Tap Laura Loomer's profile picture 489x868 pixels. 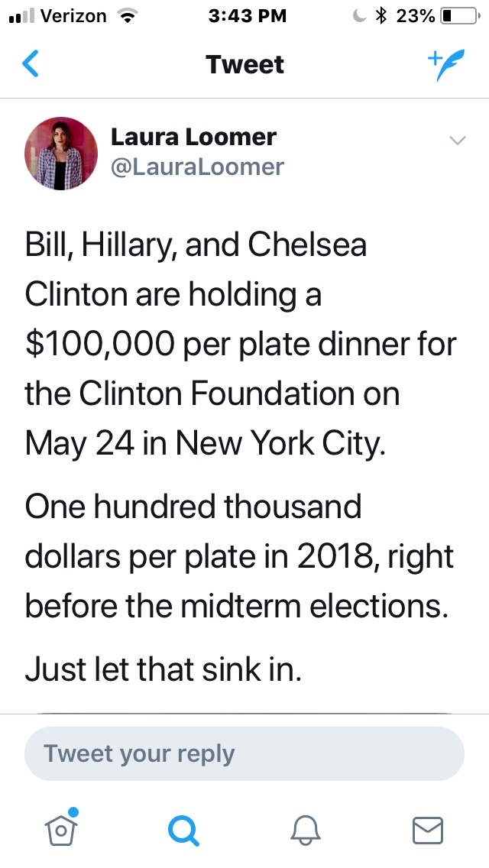click(x=61, y=153)
